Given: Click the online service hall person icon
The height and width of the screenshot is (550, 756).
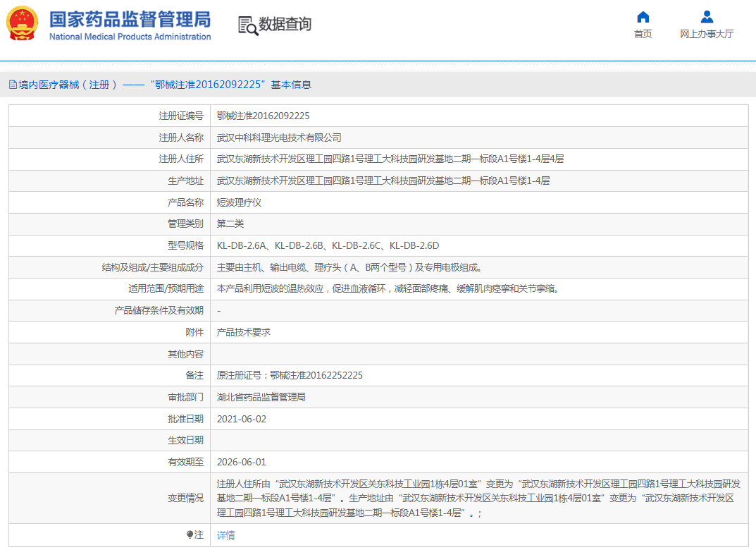Looking at the screenshot, I should pyautogui.click(x=707, y=17).
